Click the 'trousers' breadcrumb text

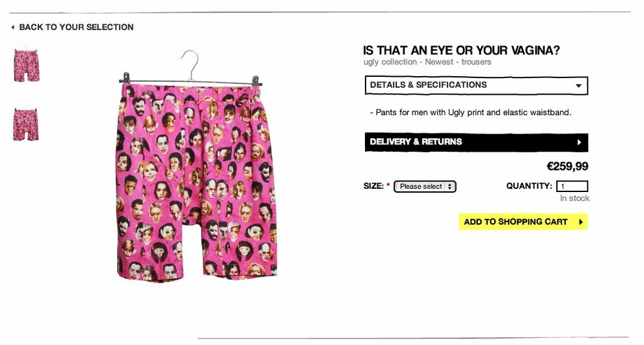tap(476, 62)
